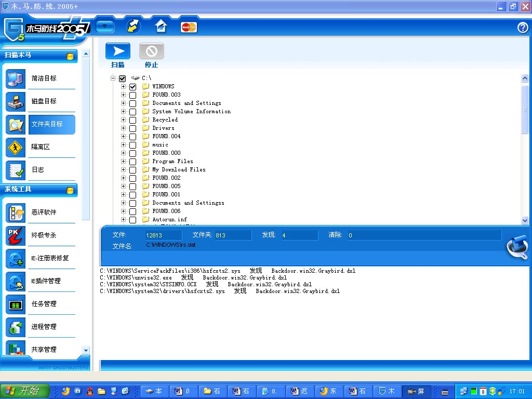Click the folder tree scroll up arrow
The height and width of the screenshot is (399, 532).
[525, 78]
